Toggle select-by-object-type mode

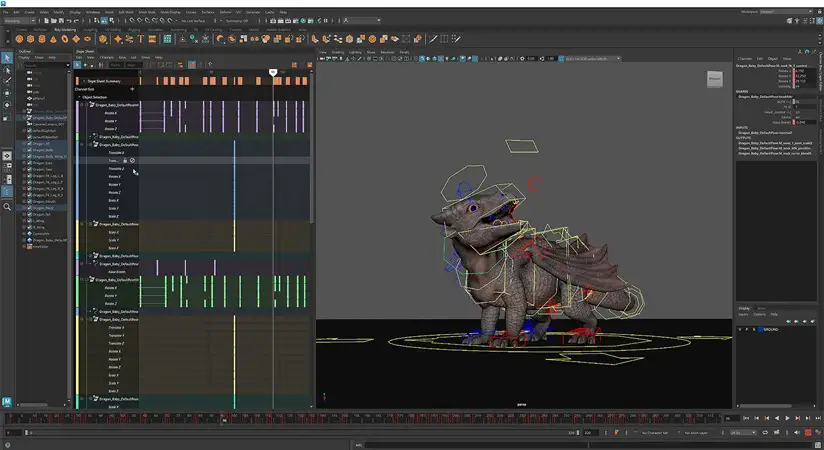(x=104, y=21)
